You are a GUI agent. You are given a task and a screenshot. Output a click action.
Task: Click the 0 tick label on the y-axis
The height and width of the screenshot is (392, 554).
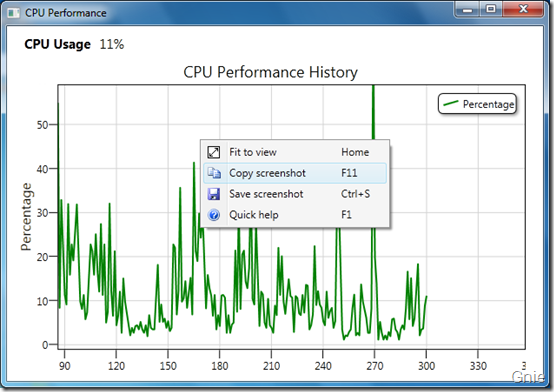(45, 345)
